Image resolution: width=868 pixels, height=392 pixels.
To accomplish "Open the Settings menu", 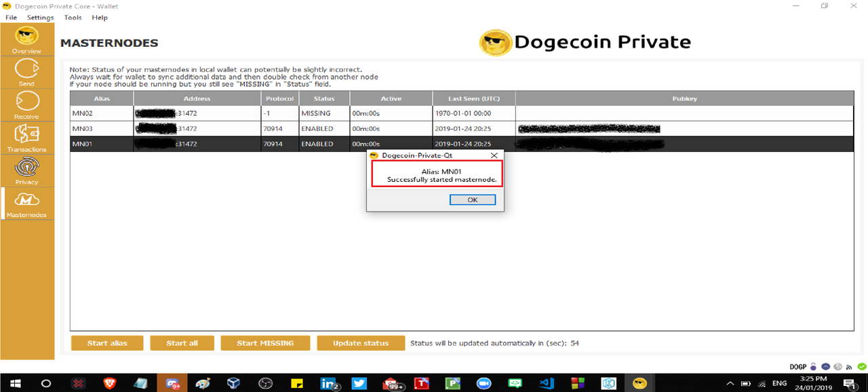I will pos(41,18).
